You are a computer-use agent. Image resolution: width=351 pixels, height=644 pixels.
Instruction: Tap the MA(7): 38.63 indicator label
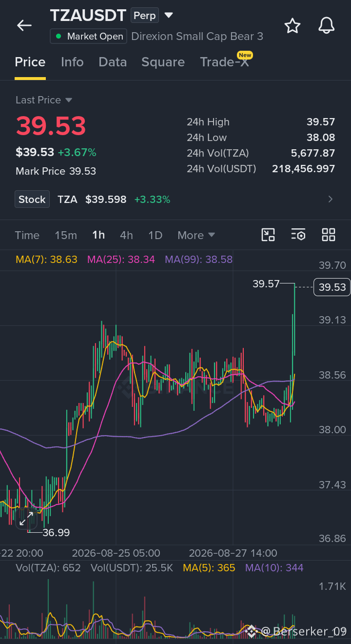(x=47, y=260)
